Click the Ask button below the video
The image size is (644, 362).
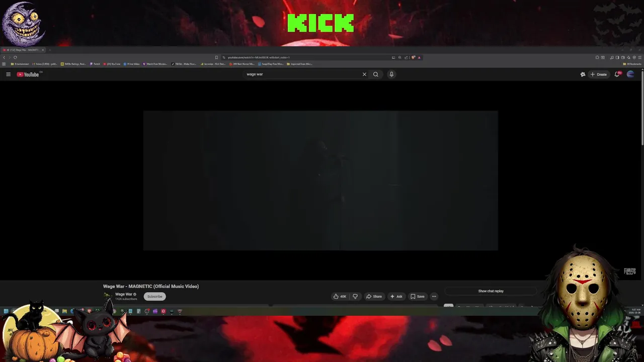[396, 297]
